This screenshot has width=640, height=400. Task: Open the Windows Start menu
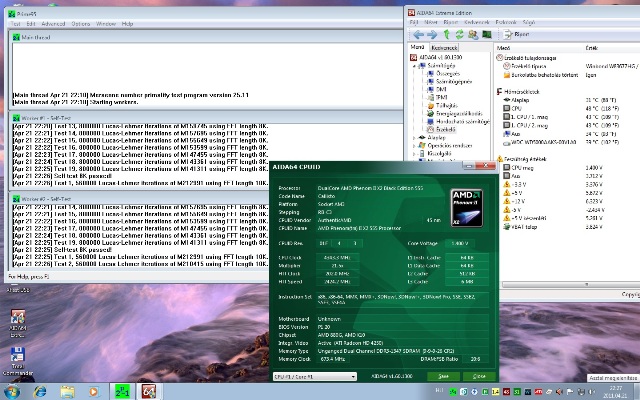[11, 392]
